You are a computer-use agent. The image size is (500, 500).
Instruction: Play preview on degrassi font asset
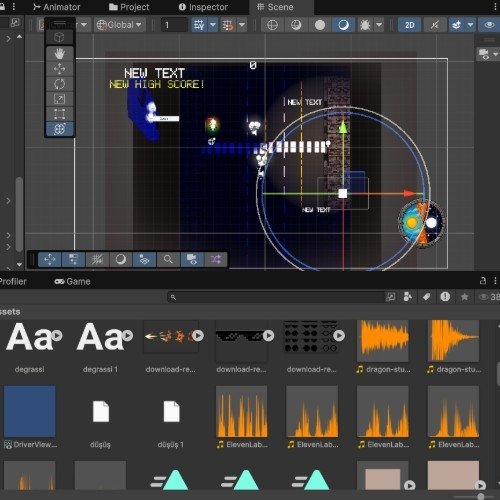click(57, 335)
